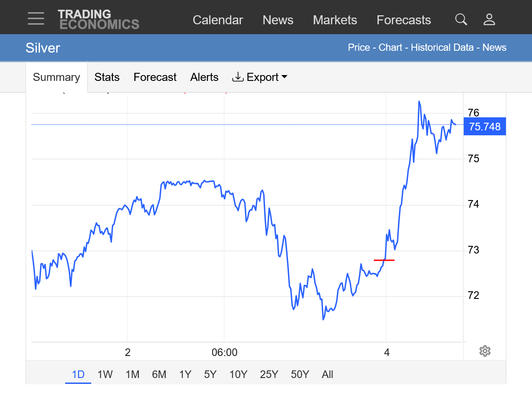Go to Markets in navigation bar
Viewport: 532px width, 405px height.
tap(335, 20)
